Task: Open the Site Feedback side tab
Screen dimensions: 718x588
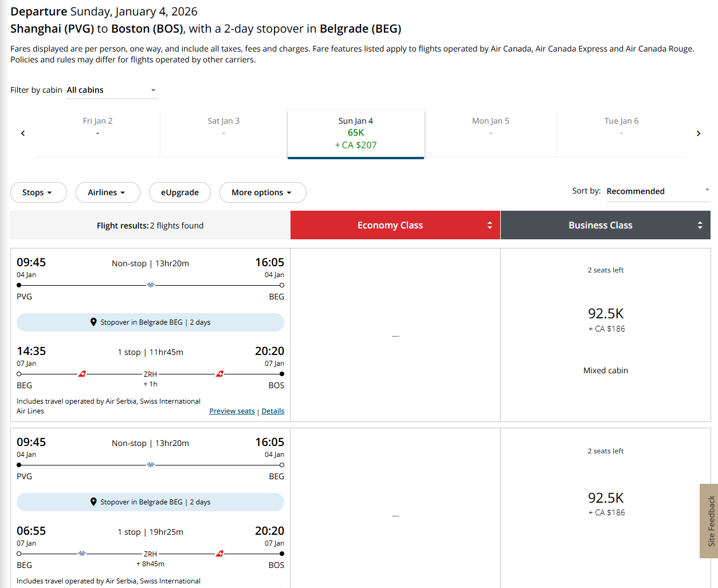Action: pyautogui.click(x=711, y=521)
